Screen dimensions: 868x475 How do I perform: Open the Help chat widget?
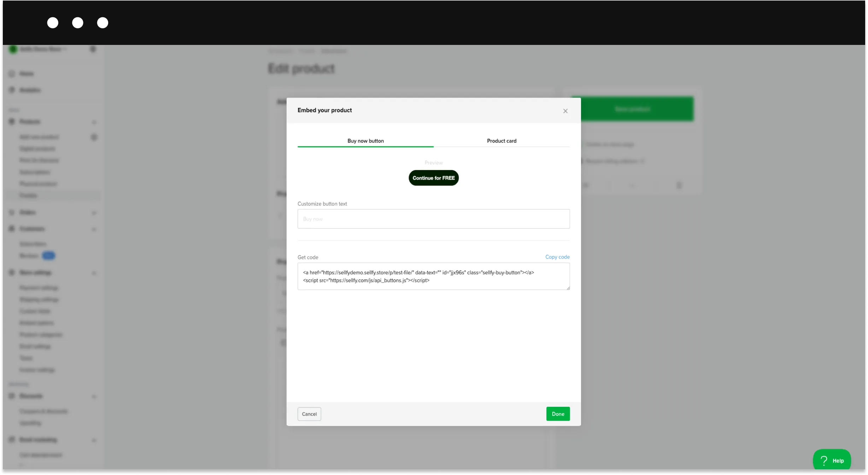coord(832,460)
